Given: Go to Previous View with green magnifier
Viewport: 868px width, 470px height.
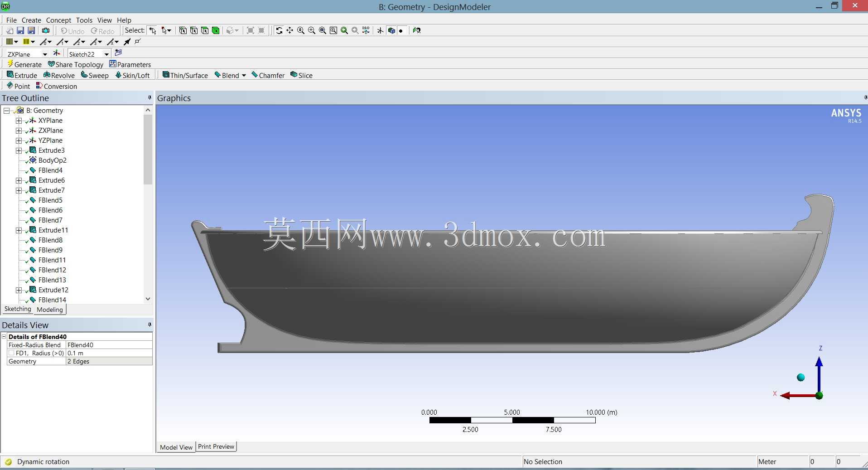Looking at the screenshot, I should 344,30.
